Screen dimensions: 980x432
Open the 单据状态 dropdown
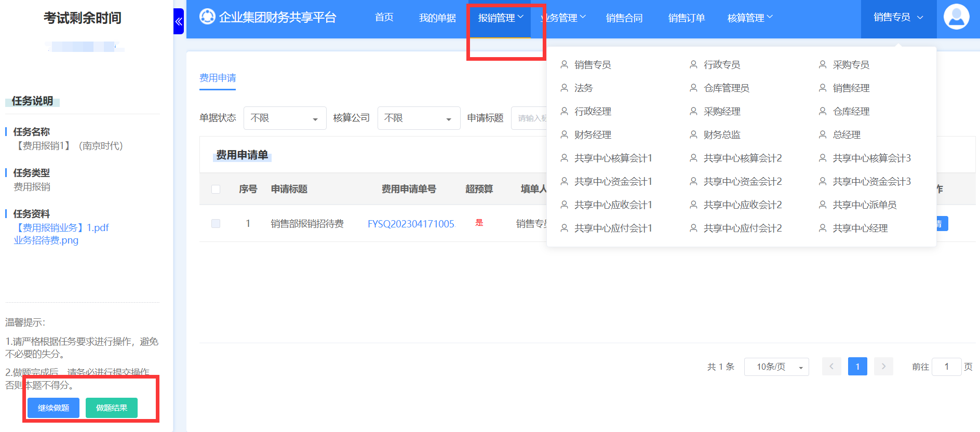[285, 118]
